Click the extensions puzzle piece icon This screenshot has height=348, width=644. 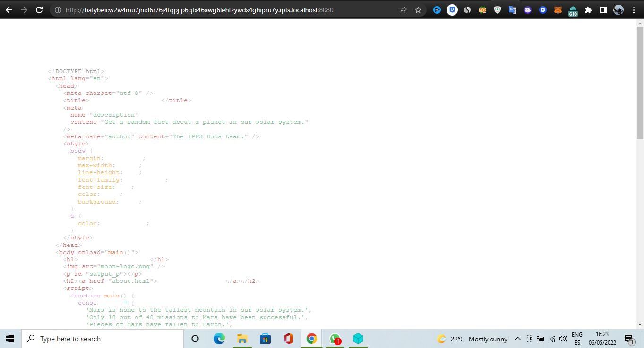(x=588, y=9)
